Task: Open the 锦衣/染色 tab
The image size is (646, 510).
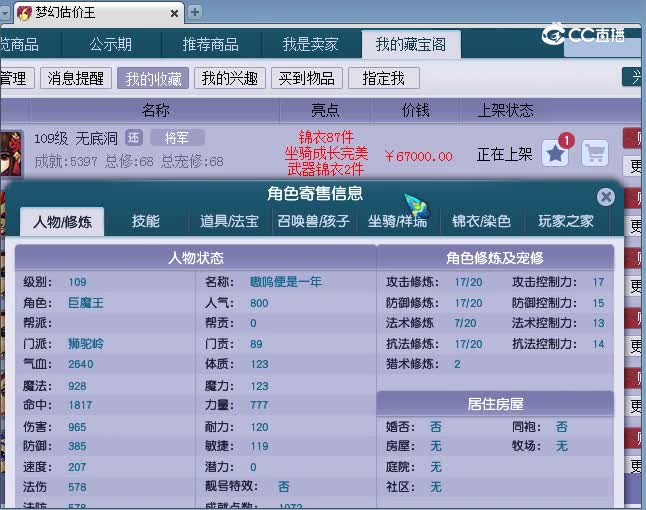Action: (x=481, y=221)
